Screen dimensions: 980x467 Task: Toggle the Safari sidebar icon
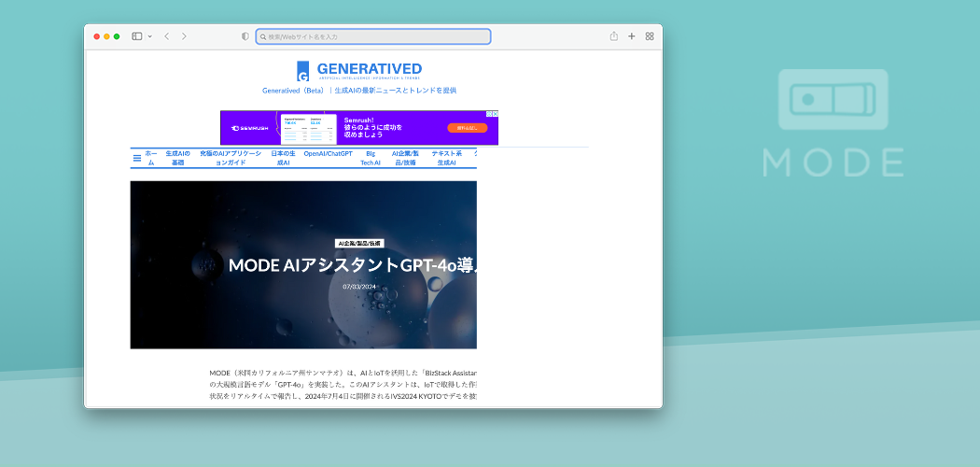pos(136,36)
